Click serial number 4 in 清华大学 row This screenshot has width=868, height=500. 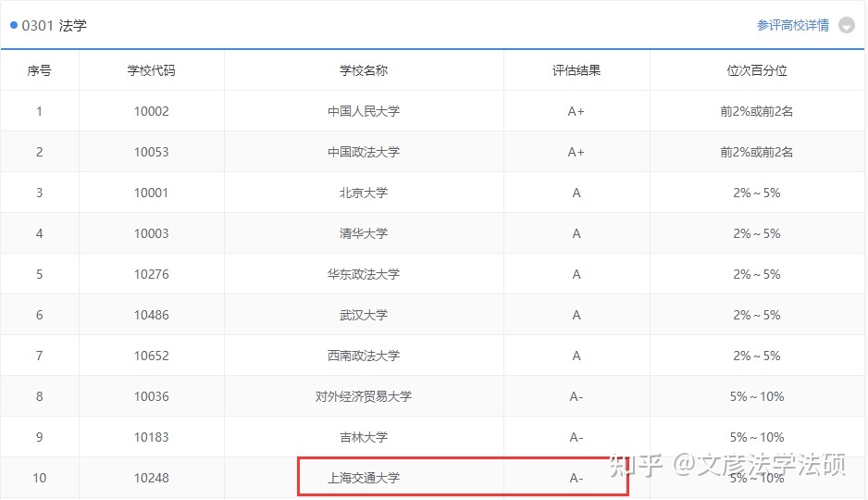39,233
